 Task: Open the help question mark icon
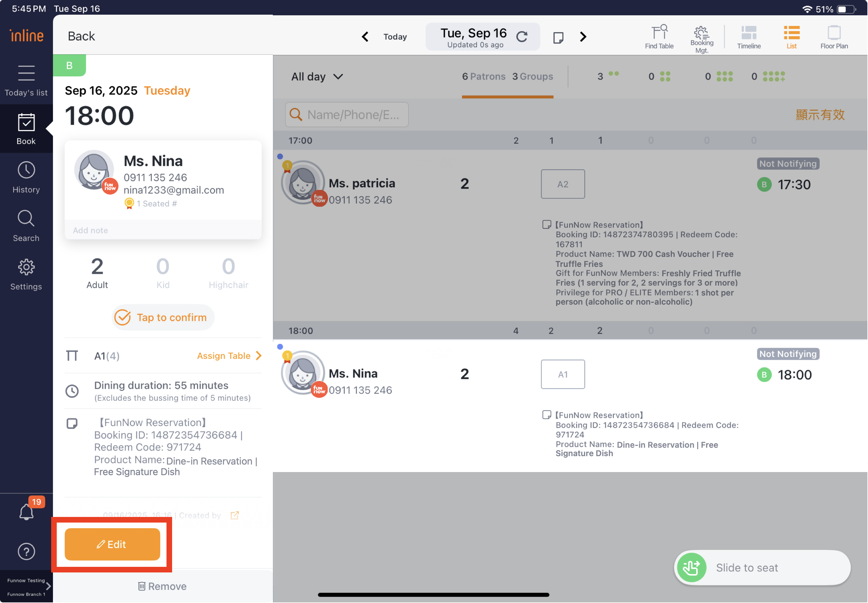pyautogui.click(x=27, y=552)
